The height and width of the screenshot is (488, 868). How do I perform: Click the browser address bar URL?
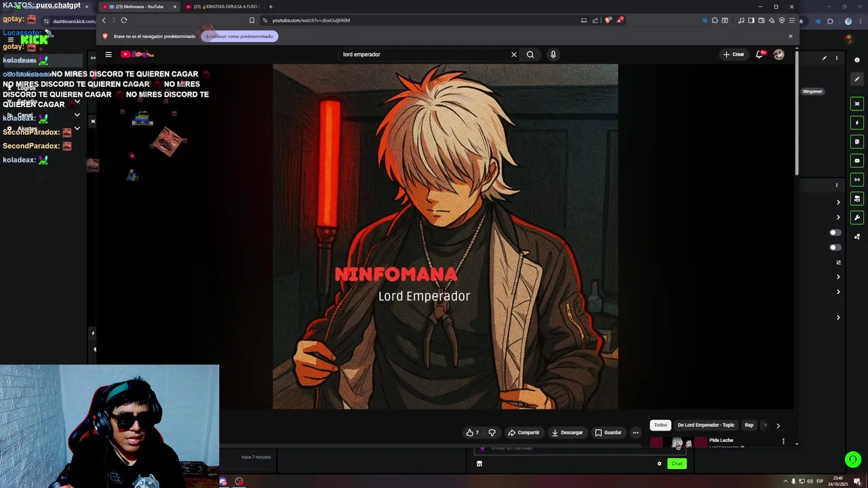click(311, 20)
